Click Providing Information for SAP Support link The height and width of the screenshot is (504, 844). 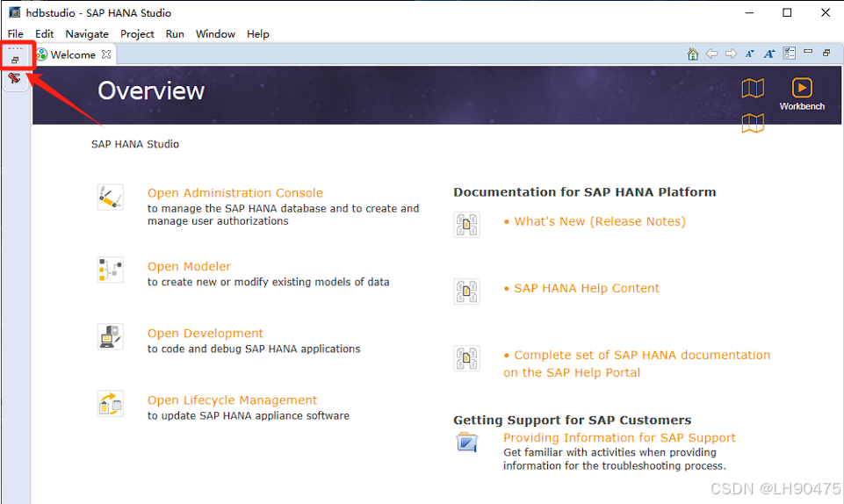(619, 438)
